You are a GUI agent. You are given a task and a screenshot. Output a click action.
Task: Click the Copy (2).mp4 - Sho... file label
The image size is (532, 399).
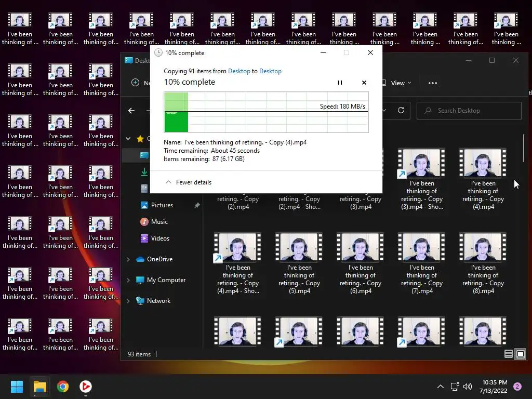[299, 203]
